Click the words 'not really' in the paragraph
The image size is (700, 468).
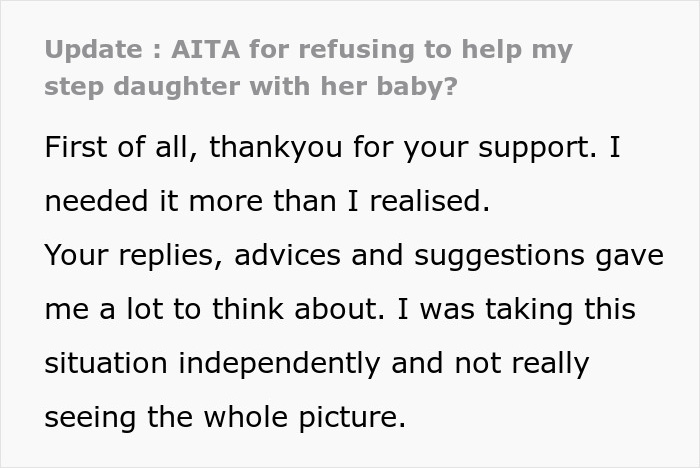tap(522, 364)
